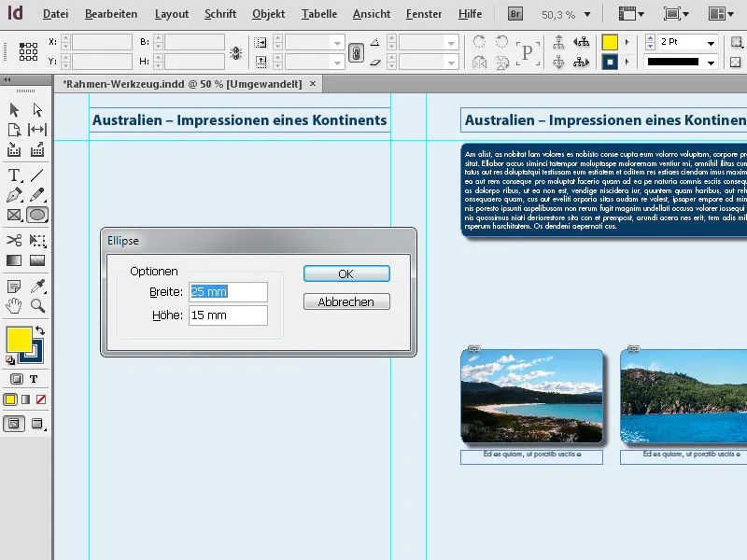The width and height of the screenshot is (747, 560).
Task: Select the Gradient Feather tool
Action: [x=37, y=260]
